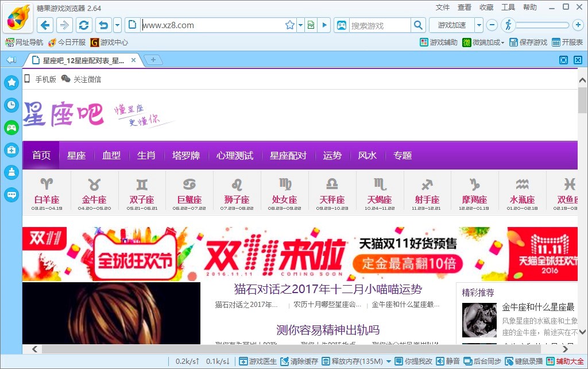This screenshot has width=588, height=369.
Task: Open 网址导航 bookmark
Action: 24,43
